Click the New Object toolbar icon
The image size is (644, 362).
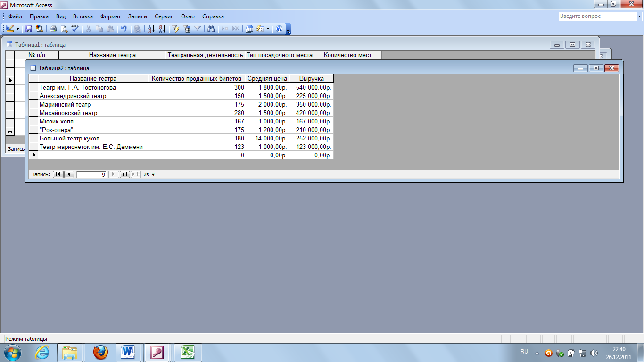pyautogui.click(x=260, y=29)
